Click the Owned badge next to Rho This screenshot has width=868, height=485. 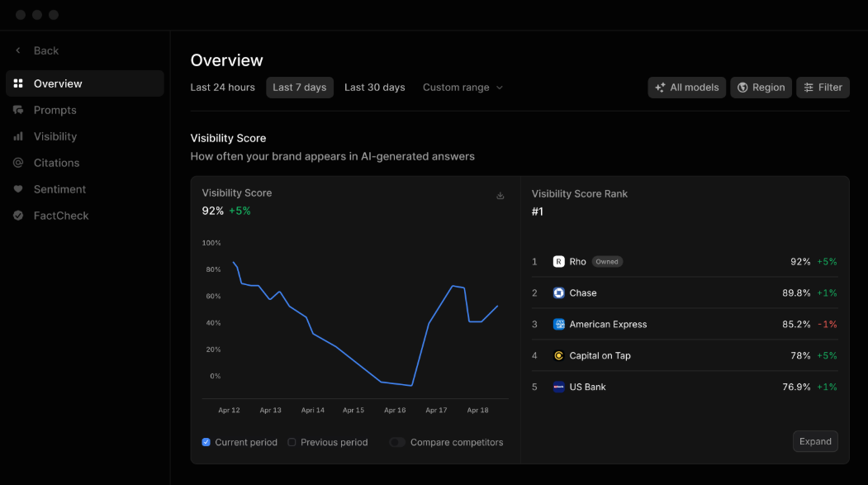(607, 261)
